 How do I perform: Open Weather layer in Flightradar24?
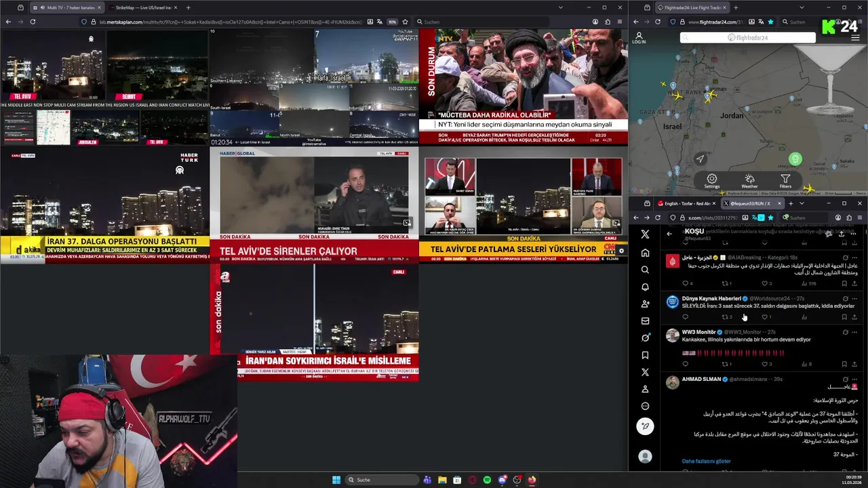click(749, 181)
